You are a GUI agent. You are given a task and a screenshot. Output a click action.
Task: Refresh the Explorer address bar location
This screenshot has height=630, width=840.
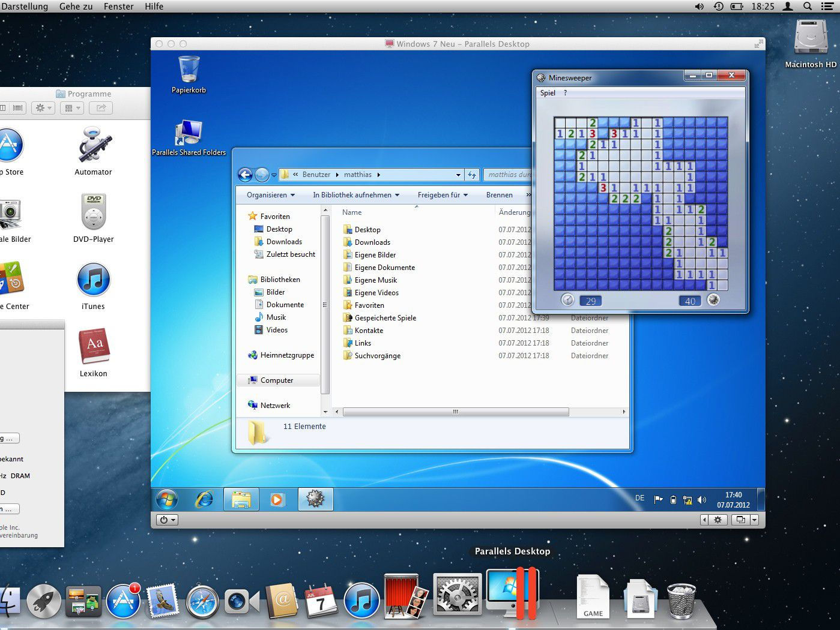pyautogui.click(x=472, y=175)
